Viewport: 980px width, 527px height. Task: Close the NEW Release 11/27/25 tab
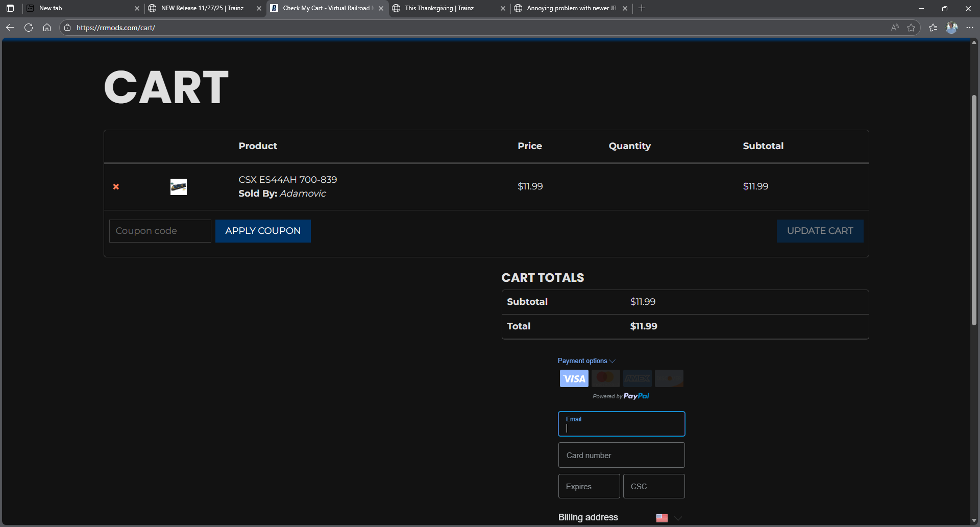point(259,8)
